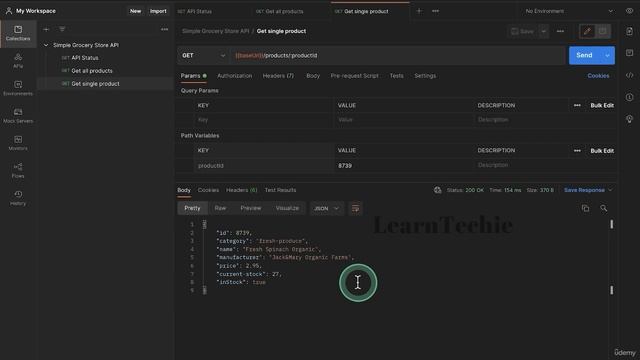
Task: Open the GET method dropdown
Action: pos(203,56)
